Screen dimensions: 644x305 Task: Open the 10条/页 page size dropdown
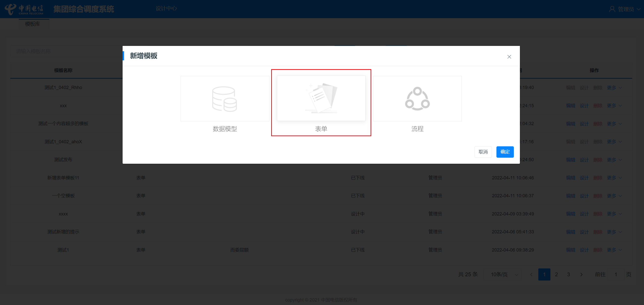tap(502, 274)
